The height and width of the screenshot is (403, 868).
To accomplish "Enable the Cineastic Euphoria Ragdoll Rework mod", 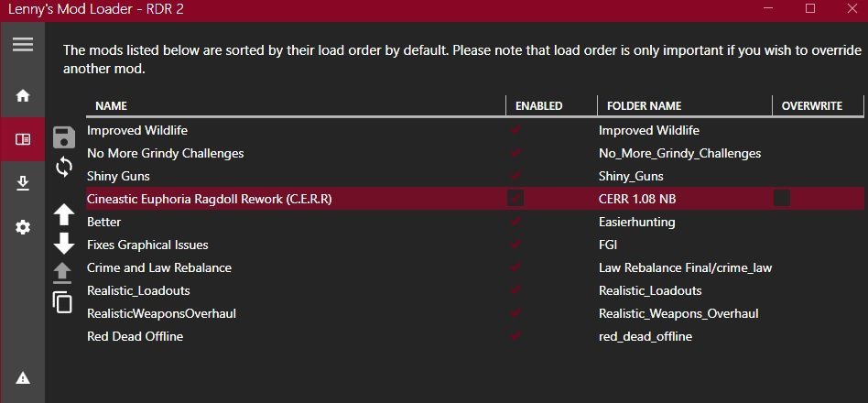I will click(516, 198).
